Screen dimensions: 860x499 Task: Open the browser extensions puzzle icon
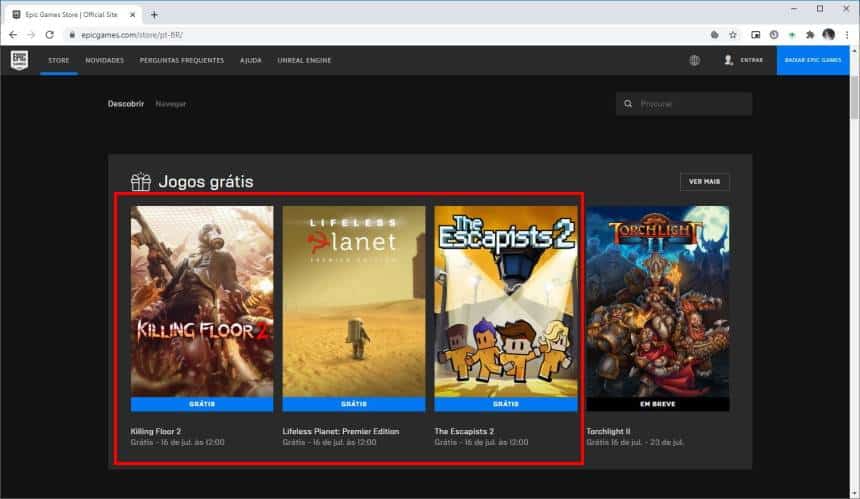point(810,35)
